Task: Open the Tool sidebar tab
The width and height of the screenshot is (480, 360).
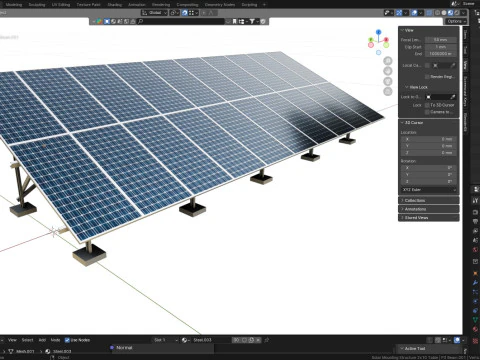Action: (465, 50)
